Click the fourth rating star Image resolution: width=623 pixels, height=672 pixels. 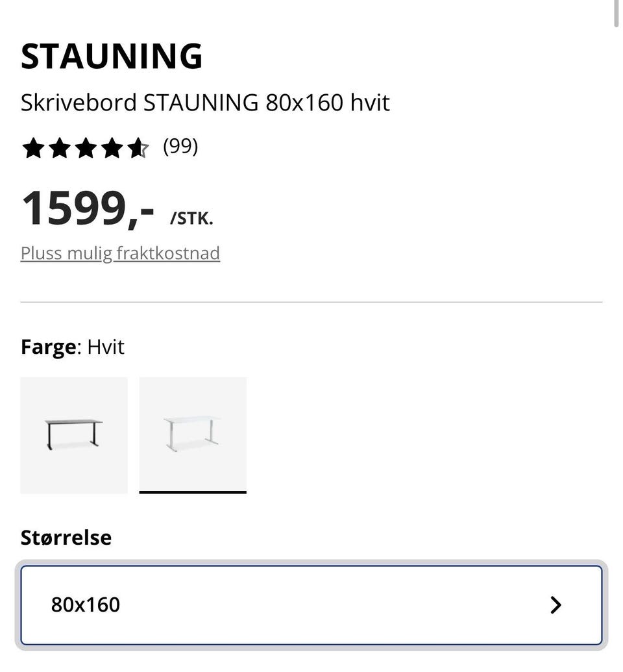click(112, 148)
